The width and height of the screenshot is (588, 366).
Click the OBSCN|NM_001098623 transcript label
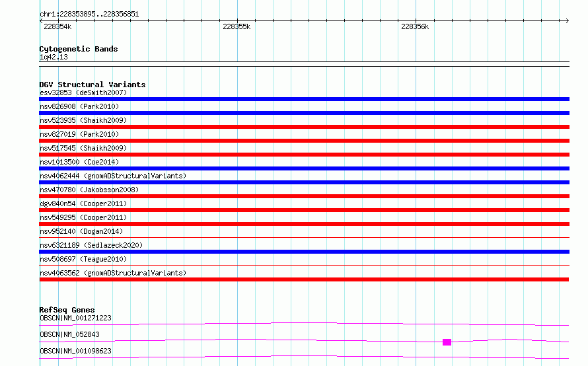click(x=75, y=351)
